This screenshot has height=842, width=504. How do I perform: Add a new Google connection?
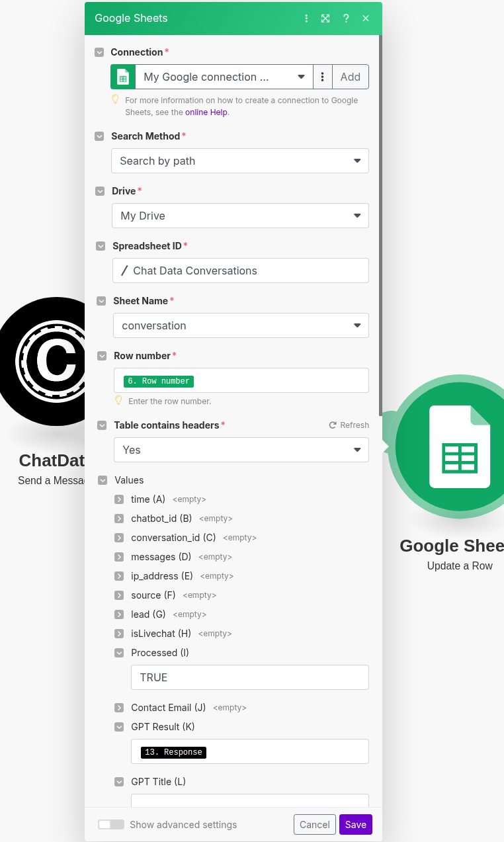(351, 77)
